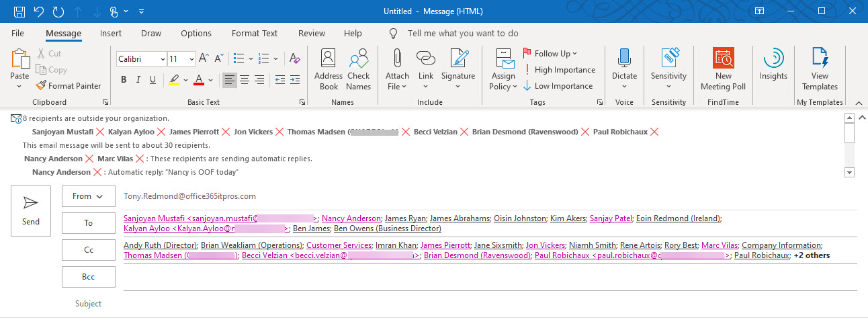The height and width of the screenshot is (334, 868).
Task: Switch to the Insert tab
Action: point(111,33)
